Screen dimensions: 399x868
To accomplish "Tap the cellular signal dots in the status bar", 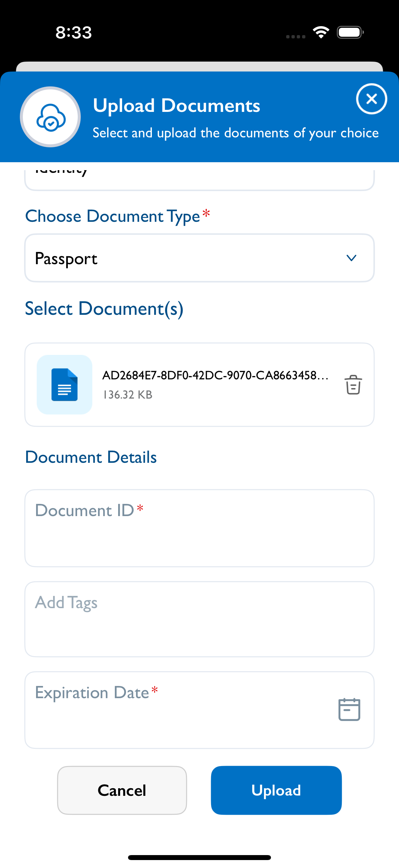I will click(295, 35).
